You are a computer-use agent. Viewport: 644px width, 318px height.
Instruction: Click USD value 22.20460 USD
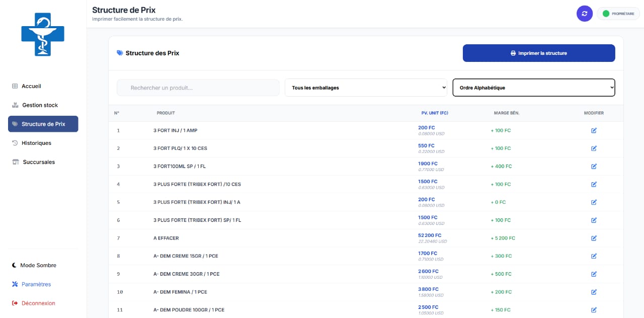tap(432, 242)
